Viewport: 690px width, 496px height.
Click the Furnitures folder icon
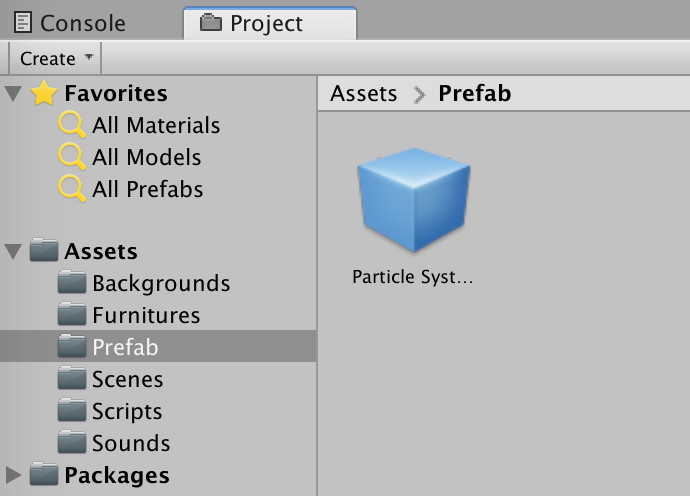pyautogui.click(x=72, y=314)
